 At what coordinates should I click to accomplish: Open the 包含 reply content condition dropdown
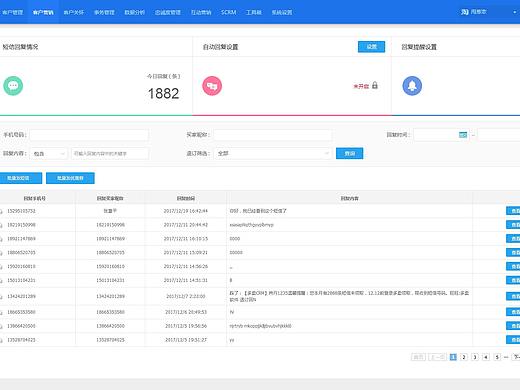click(x=49, y=154)
